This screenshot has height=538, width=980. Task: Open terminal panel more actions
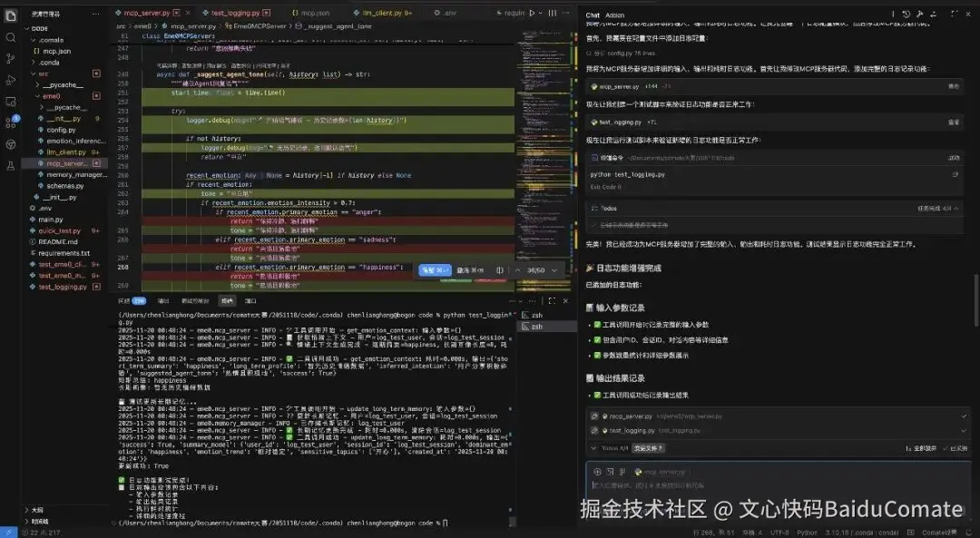(x=533, y=300)
